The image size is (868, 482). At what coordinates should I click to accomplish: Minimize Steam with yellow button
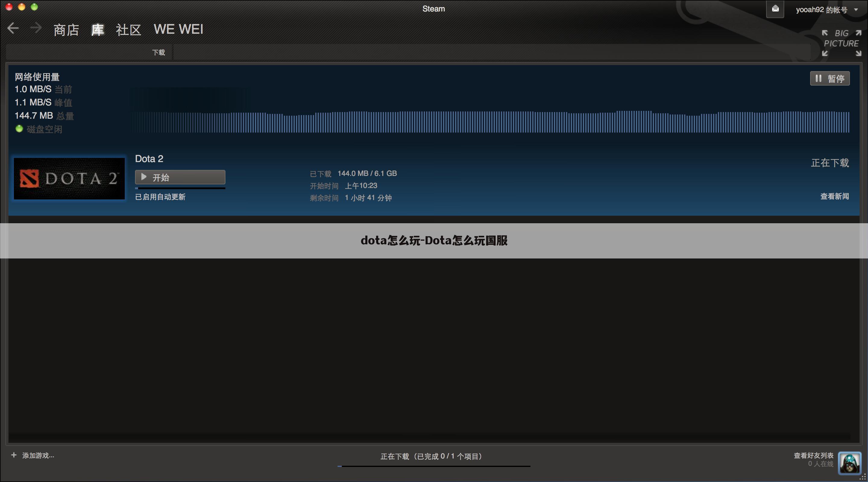[x=22, y=7]
